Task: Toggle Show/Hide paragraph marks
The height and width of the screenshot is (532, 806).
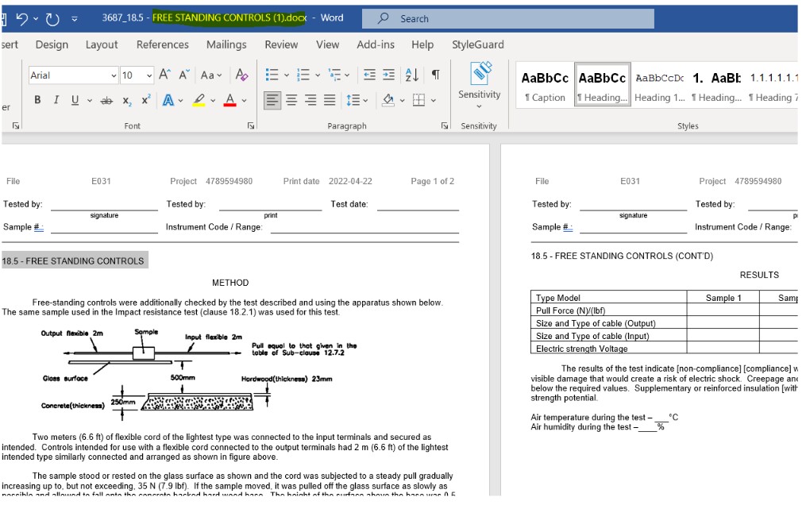Action: (435, 75)
